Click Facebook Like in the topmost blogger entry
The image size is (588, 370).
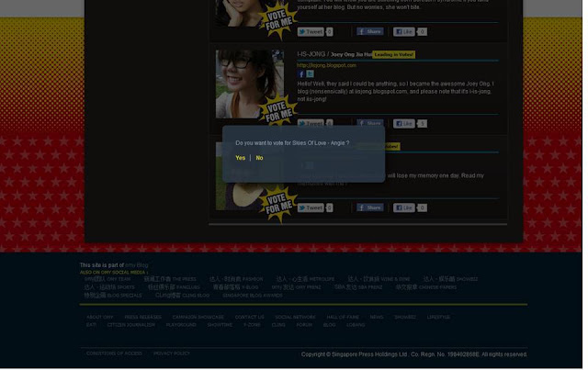point(404,32)
